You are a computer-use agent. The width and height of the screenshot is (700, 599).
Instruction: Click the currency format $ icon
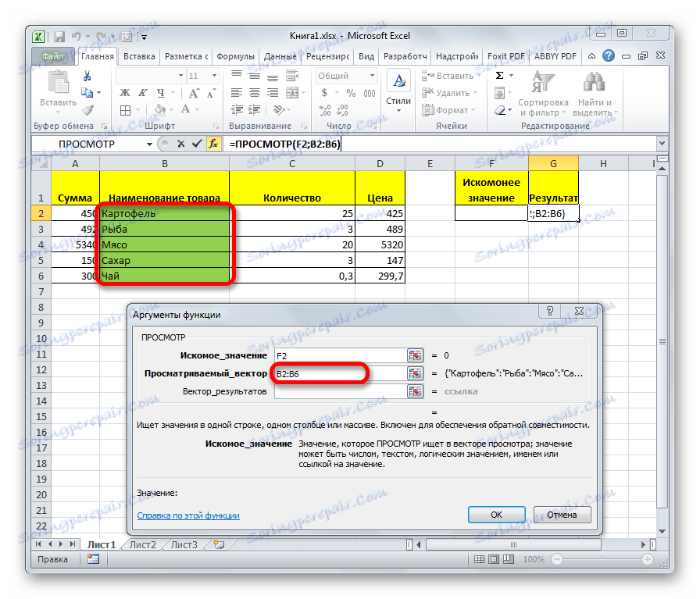pos(324,93)
